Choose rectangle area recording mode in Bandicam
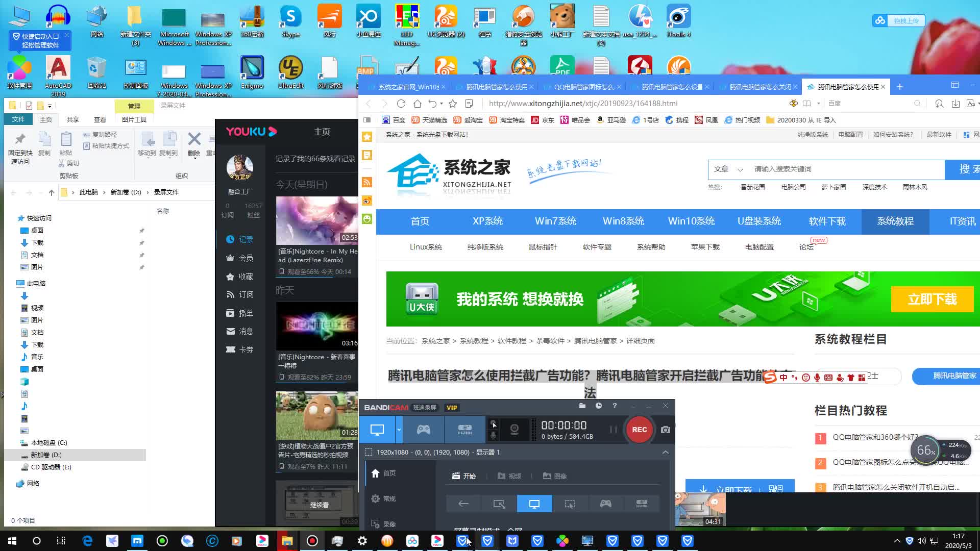Screen dimensions: 980x551 (499, 504)
